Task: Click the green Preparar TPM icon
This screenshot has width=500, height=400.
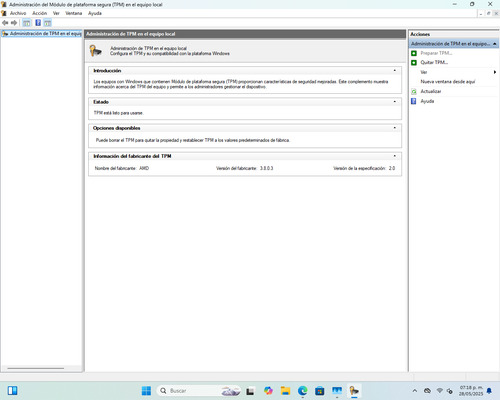Action: click(x=414, y=53)
